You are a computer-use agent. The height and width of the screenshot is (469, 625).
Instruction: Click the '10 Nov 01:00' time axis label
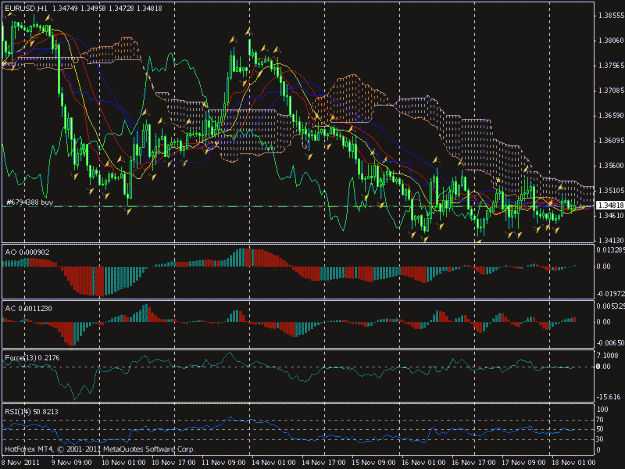pyautogui.click(x=124, y=463)
